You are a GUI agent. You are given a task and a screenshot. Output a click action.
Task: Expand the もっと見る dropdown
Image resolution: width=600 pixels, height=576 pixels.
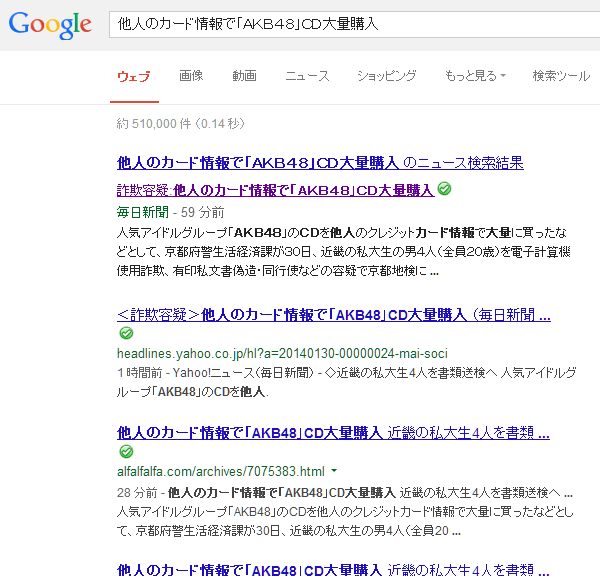point(475,76)
